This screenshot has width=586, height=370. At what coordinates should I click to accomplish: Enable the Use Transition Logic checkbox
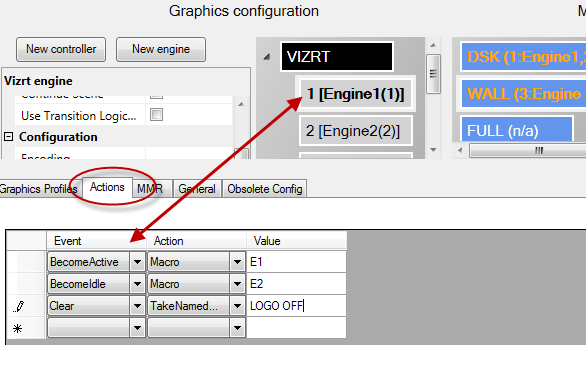(x=156, y=114)
